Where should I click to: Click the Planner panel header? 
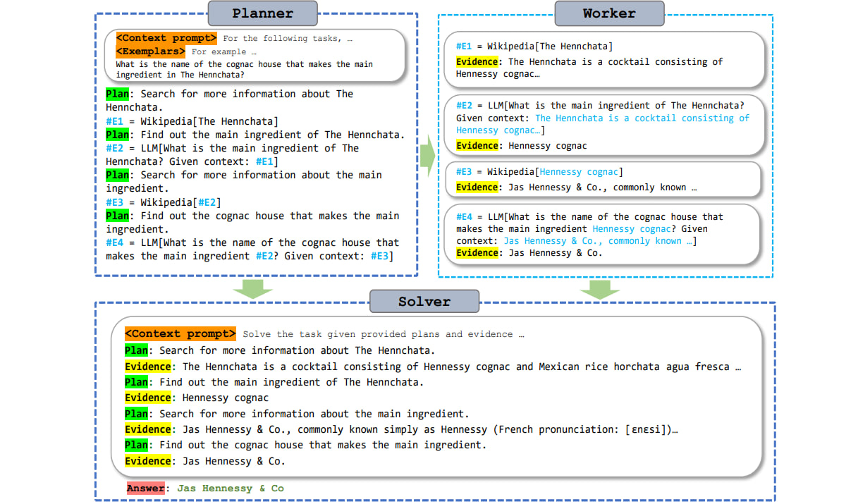click(262, 13)
